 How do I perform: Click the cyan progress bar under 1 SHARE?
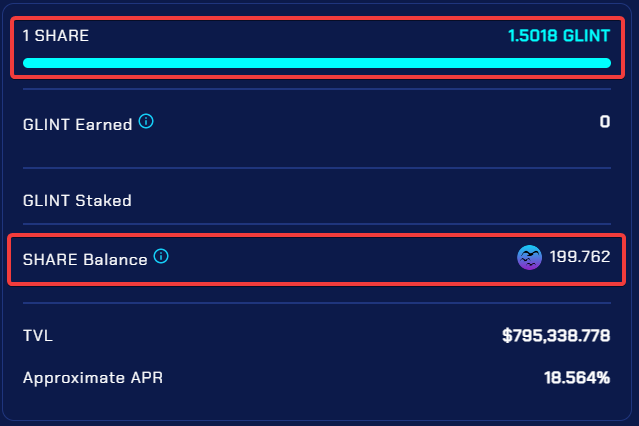[x=316, y=63]
